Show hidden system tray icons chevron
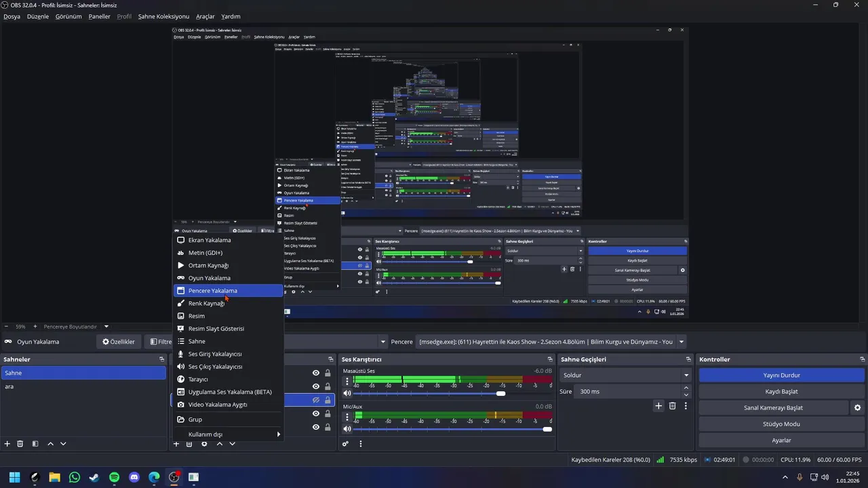The width and height of the screenshot is (868, 488). pyautogui.click(x=786, y=477)
